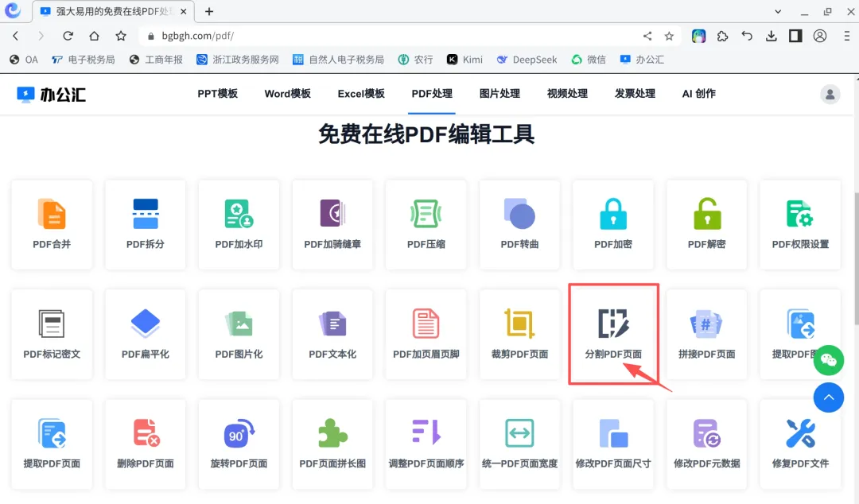The width and height of the screenshot is (859, 504).
Task: Open the browser extensions puzzle icon
Action: [722, 36]
